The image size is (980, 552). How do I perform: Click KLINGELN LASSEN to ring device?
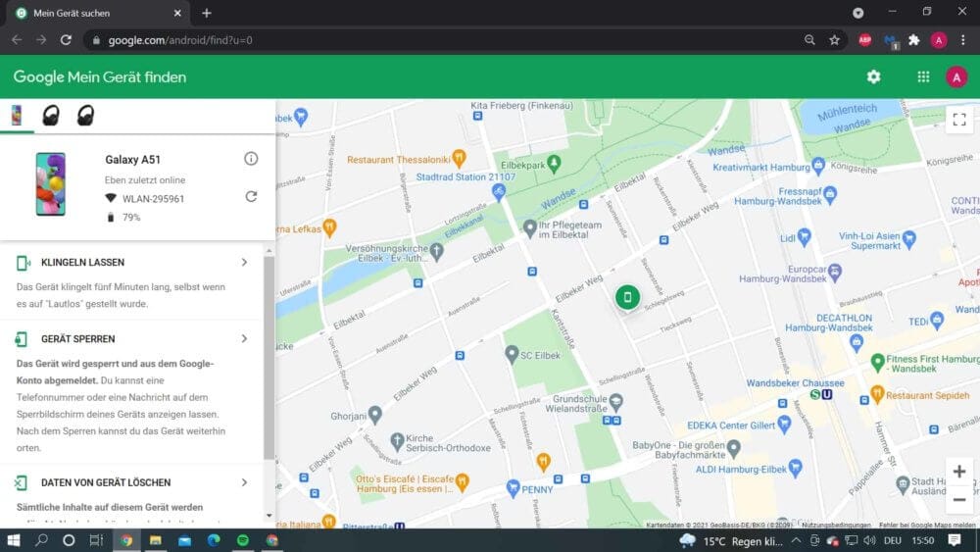(x=82, y=263)
